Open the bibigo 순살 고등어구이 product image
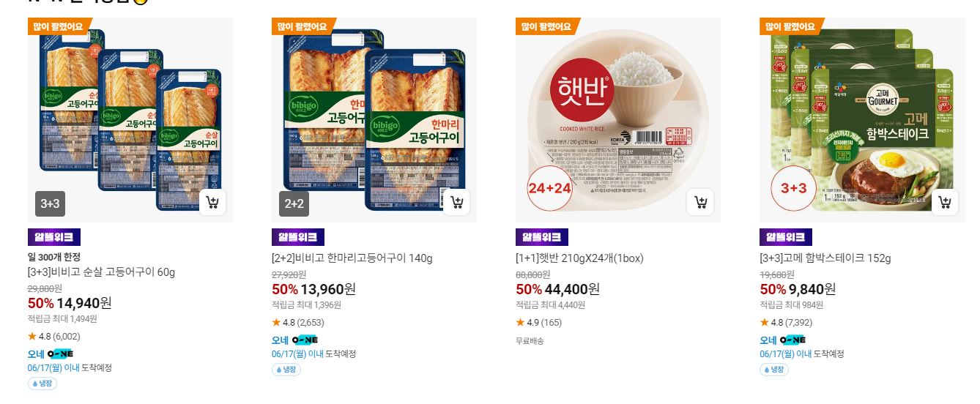This screenshot has width=980, height=404. coord(130,120)
